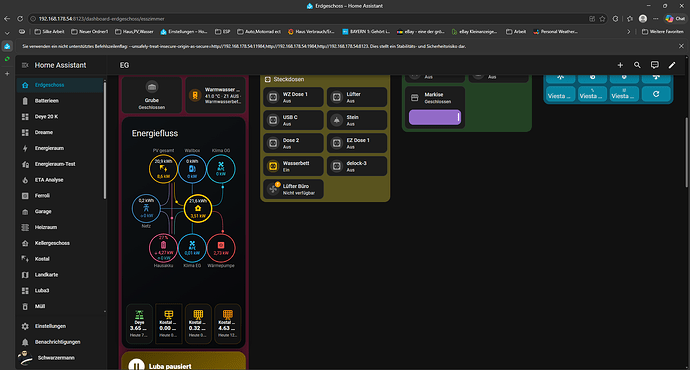The image size is (690, 370).
Task: Open the Copilot Chat button
Action: [x=675, y=19]
